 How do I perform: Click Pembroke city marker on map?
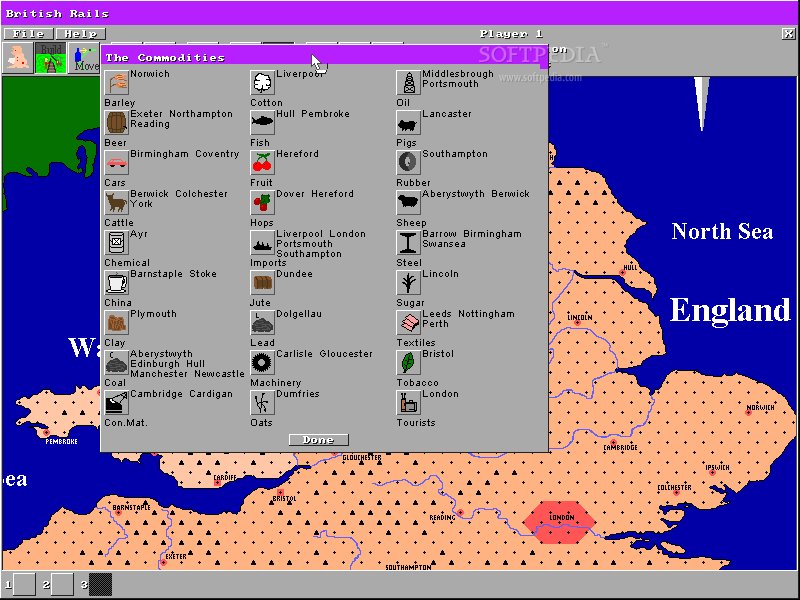tap(46, 433)
